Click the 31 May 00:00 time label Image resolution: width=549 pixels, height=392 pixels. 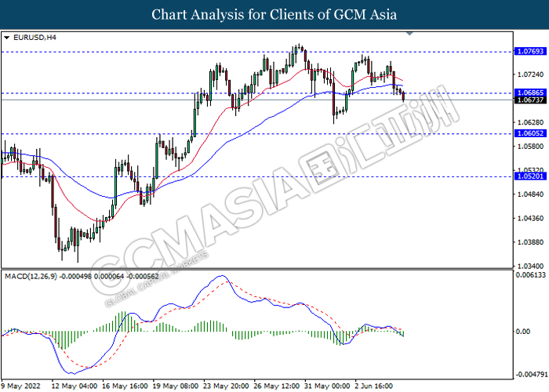tap(327, 386)
